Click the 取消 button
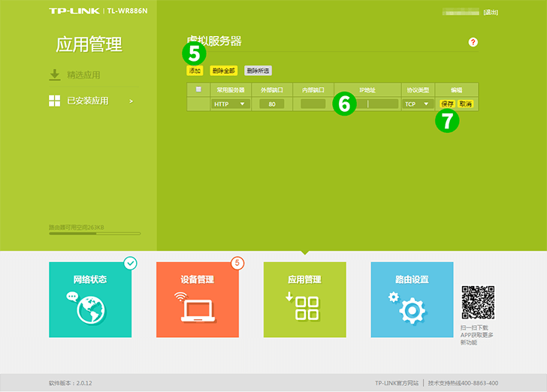 coord(465,104)
